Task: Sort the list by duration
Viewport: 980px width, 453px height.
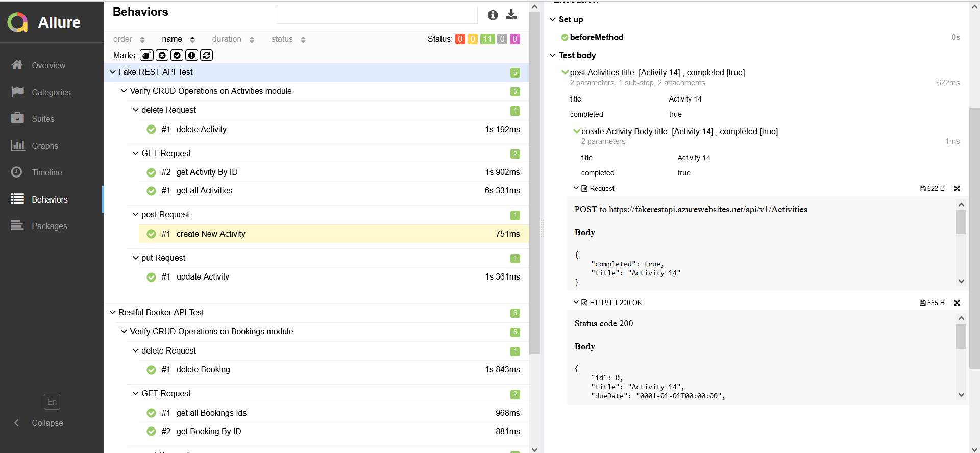Action: (x=233, y=39)
